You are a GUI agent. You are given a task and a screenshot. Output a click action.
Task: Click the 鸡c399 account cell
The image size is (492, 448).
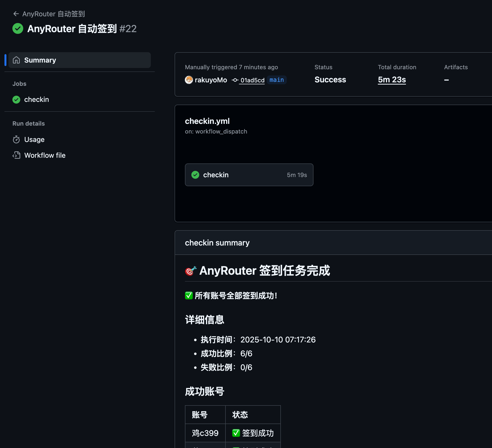(205, 433)
